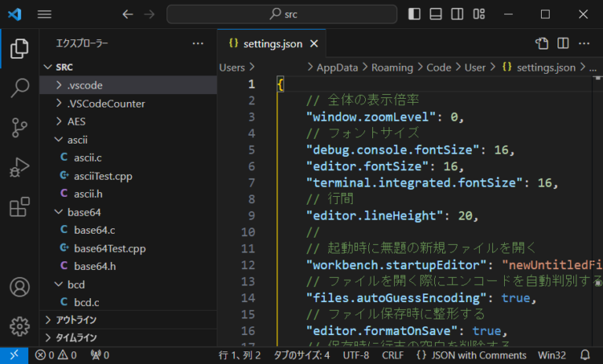This screenshot has height=364, width=603.
Task: Open asciiTest.cpp in the explorer
Action: 103,176
